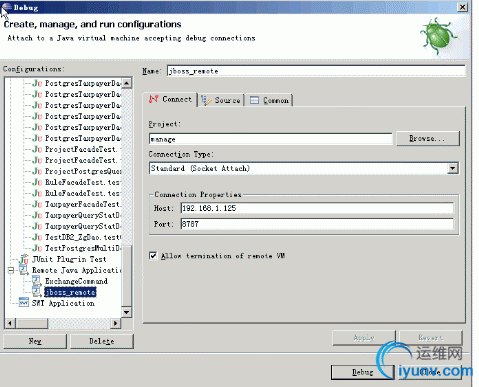This screenshot has width=479, height=387.
Task: Click configurations list scroll up arrow
Action: [x=127, y=83]
